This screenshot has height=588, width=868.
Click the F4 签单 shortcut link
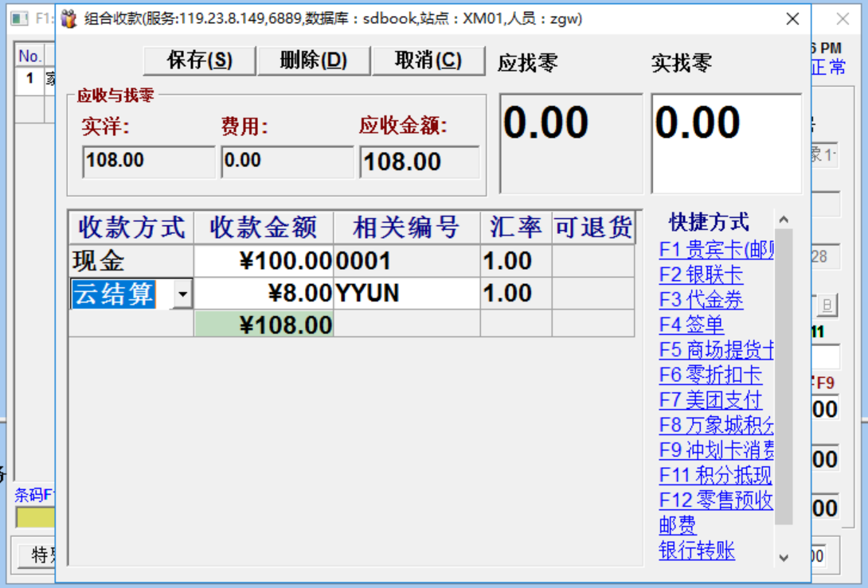[x=691, y=325]
